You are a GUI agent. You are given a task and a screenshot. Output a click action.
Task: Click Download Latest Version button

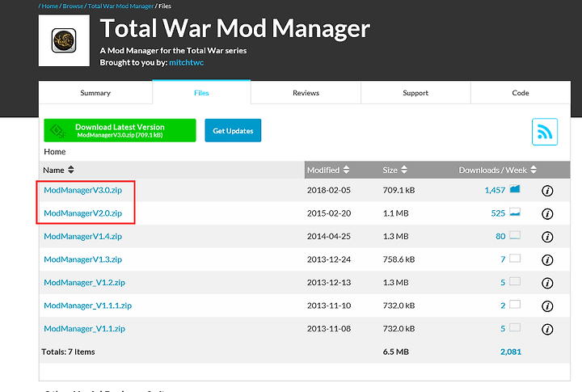120,130
